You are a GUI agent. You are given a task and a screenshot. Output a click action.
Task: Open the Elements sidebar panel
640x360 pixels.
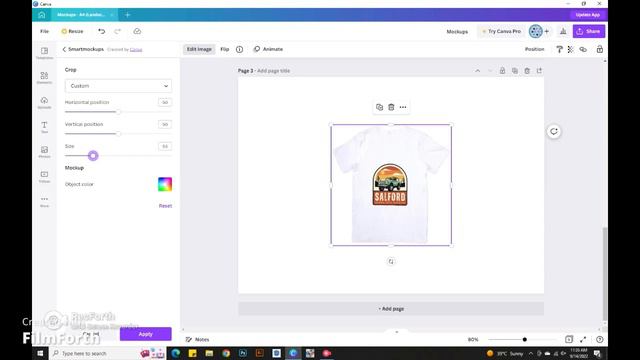click(x=44, y=78)
